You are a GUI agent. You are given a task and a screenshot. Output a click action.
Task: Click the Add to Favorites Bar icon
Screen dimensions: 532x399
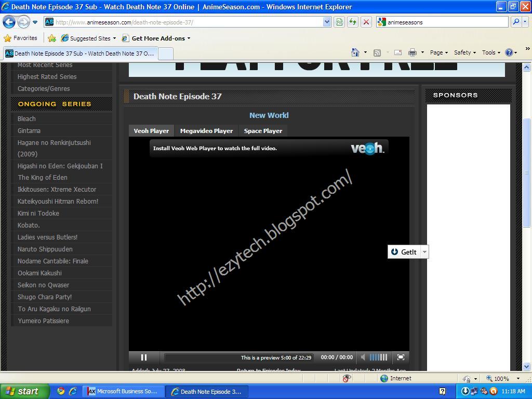[52, 38]
